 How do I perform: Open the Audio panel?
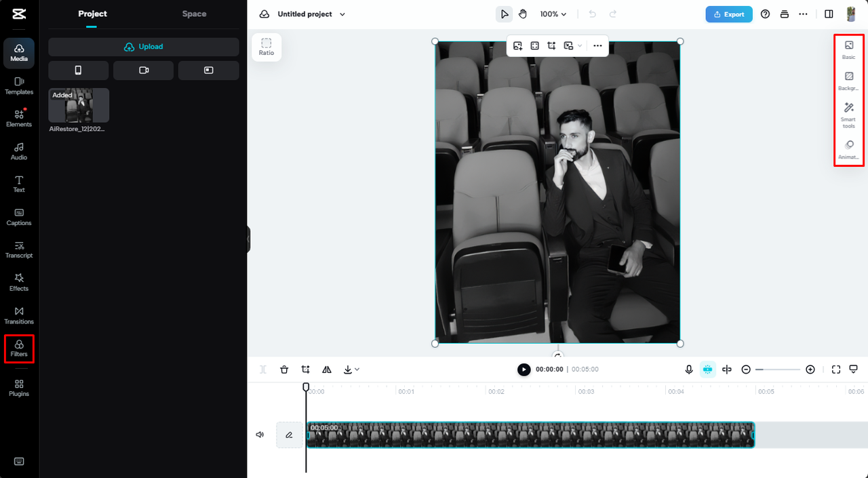tap(19, 151)
